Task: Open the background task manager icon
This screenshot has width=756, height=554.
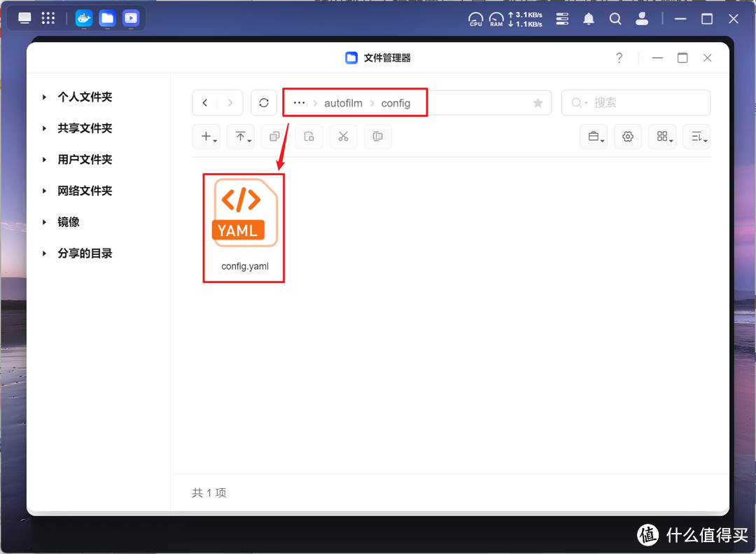Action: tap(593, 137)
